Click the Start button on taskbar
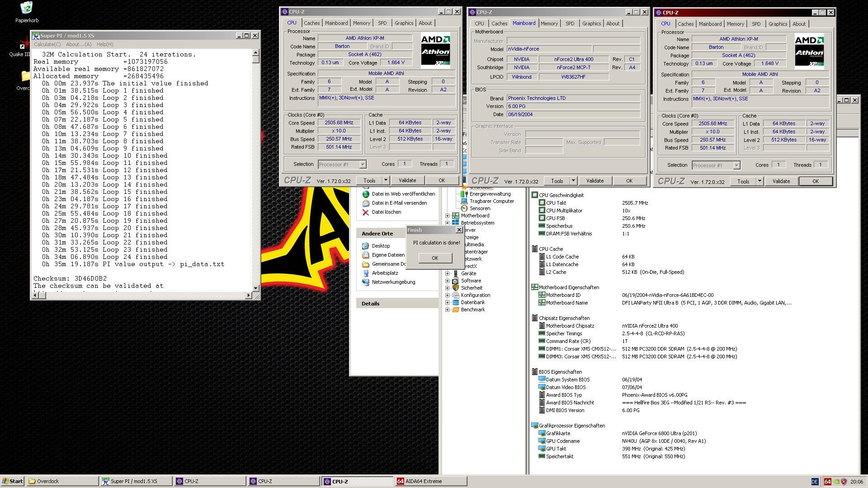 13,481
